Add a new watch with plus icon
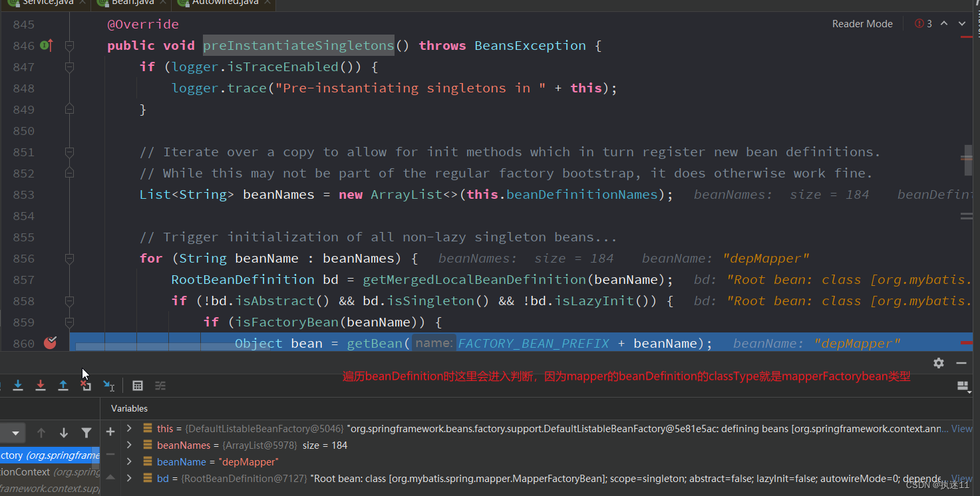This screenshot has width=980, height=496. 110,432
